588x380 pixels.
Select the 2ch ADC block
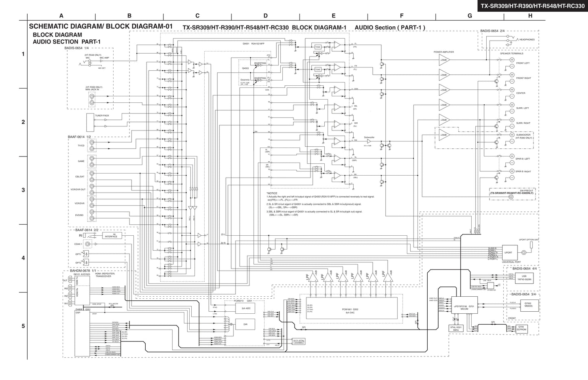245,308
